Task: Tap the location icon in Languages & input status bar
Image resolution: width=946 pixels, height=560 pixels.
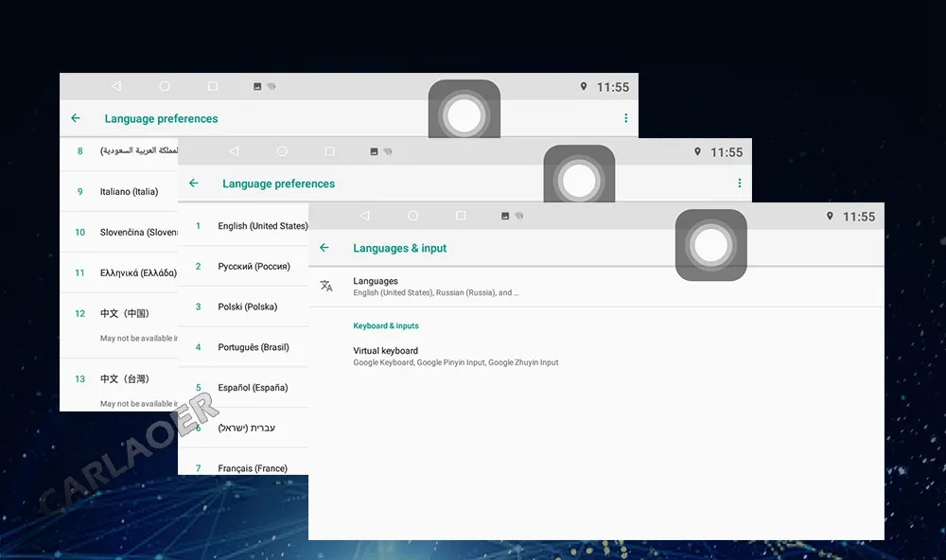Action: (x=830, y=216)
